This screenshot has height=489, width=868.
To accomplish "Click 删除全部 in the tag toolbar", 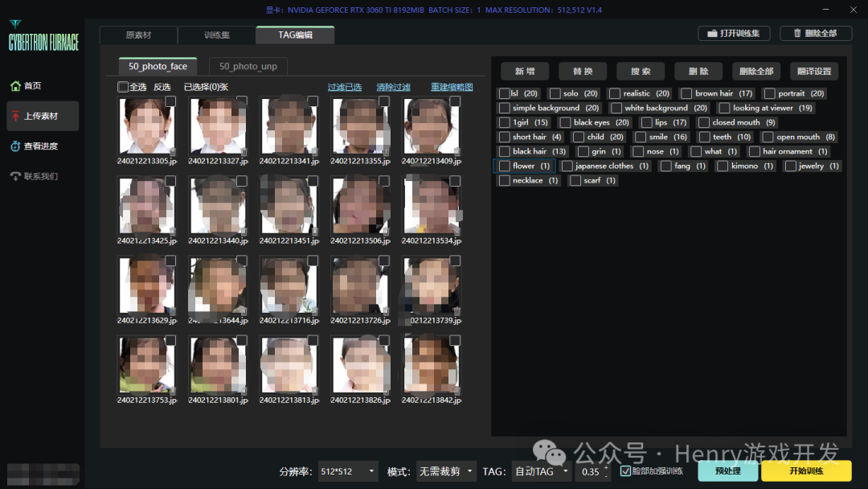I will coord(756,71).
